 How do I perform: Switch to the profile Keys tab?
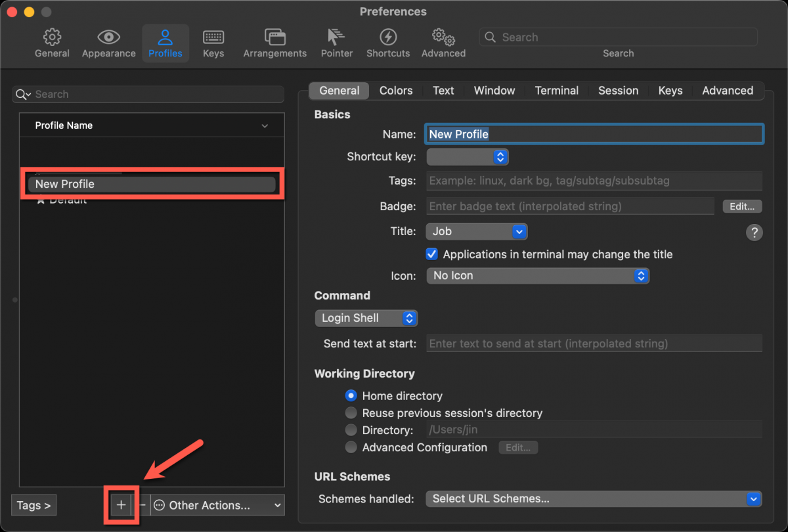tap(670, 91)
